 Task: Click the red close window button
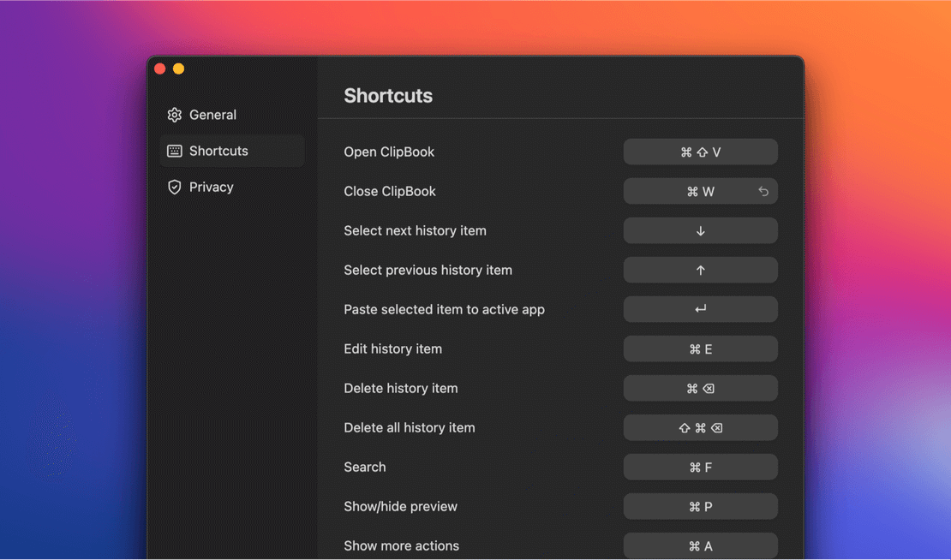click(x=160, y=69)
